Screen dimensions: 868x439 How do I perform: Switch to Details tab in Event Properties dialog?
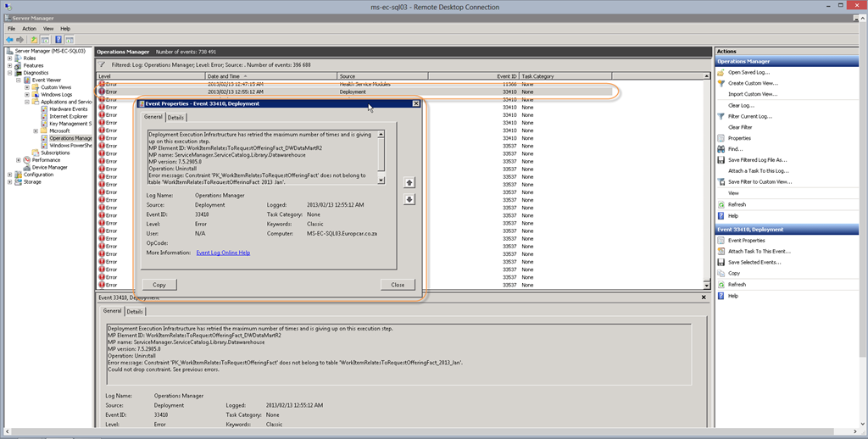(175, 118)
